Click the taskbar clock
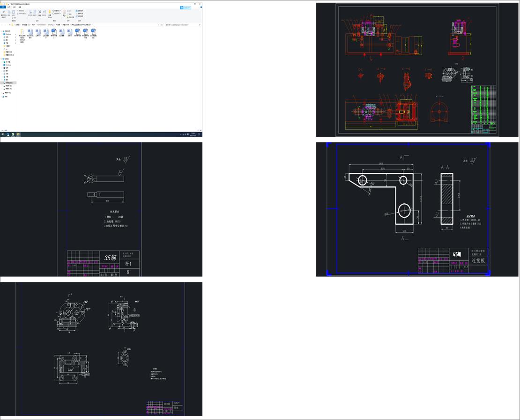 point(193,134)
